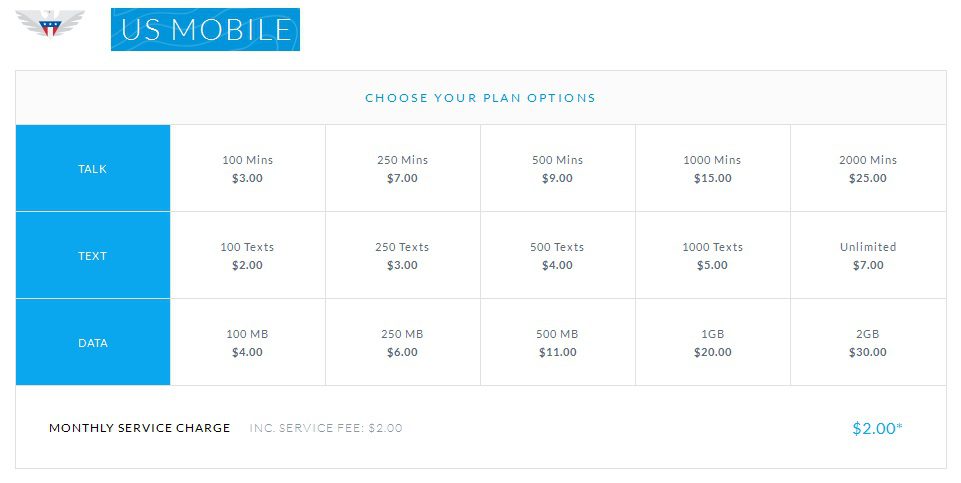This screenshot has height=483, width=961.
Task: Select 1000 Texts for $5.00
Action: coord(713,256)
